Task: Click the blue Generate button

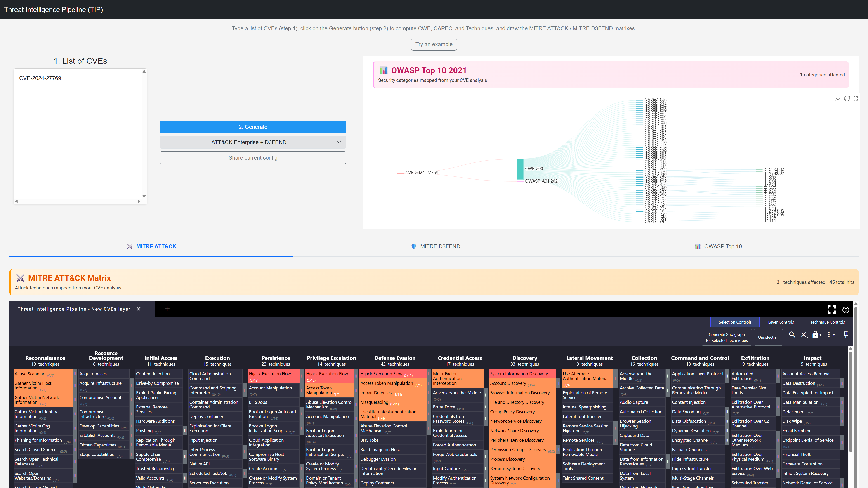Action: click(253, 127)
